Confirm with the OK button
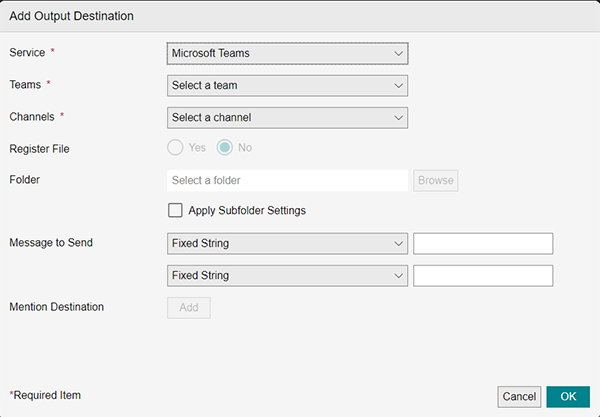 point(568,397)
